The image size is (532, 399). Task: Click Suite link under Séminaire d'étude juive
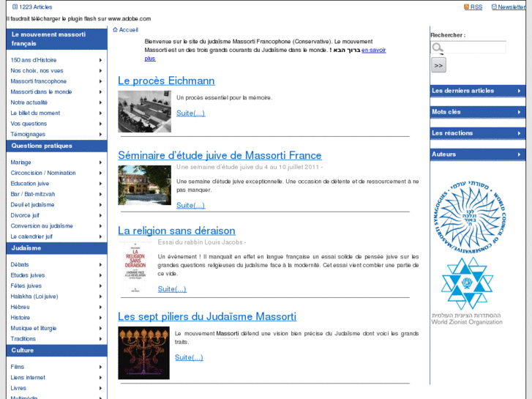(x=191, y=205)
